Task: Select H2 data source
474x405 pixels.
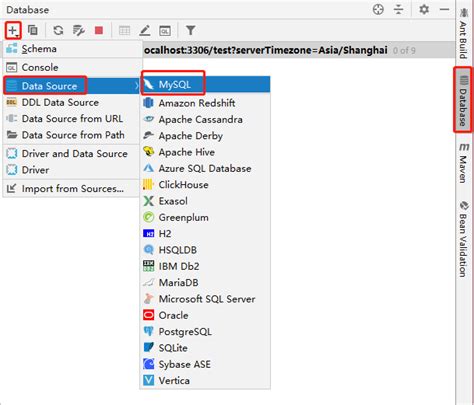Action: tap(205, 234)
